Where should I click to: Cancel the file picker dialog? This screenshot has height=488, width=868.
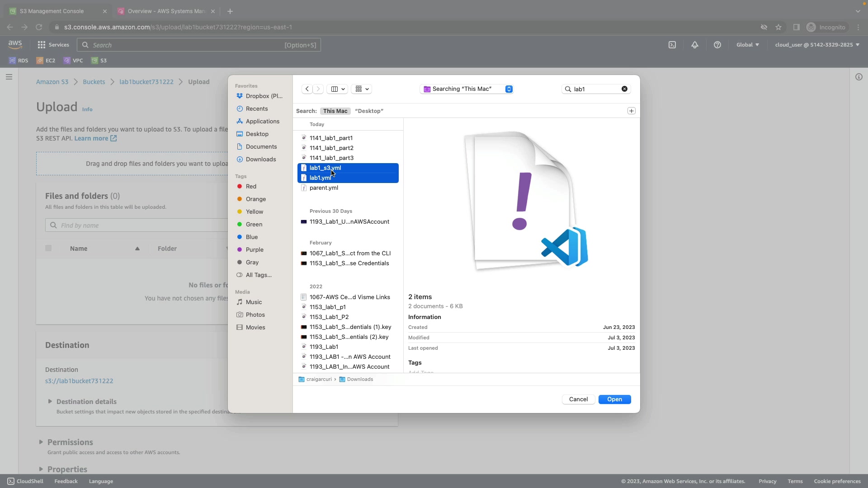[x=578, y=399]
